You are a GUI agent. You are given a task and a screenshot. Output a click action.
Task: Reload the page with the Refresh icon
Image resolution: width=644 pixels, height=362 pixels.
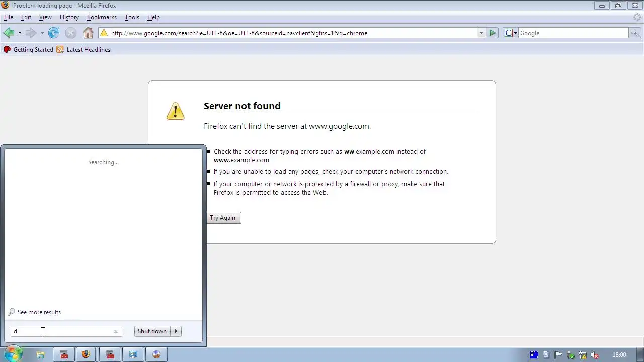(54, 33)
